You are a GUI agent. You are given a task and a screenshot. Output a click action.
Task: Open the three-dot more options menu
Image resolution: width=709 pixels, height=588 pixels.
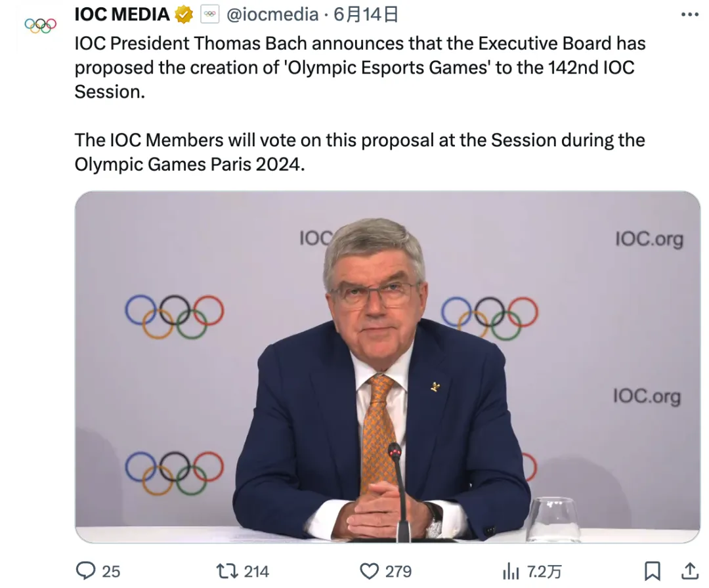click(690, 14)
